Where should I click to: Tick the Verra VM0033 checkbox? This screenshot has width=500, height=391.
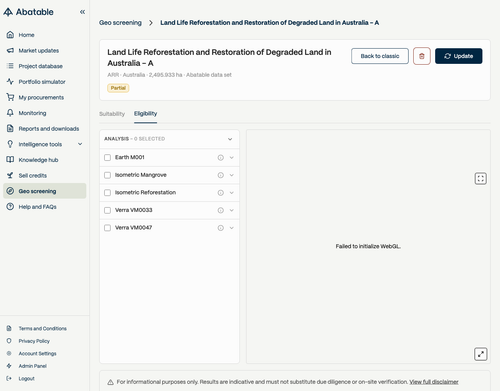point(107,210)
